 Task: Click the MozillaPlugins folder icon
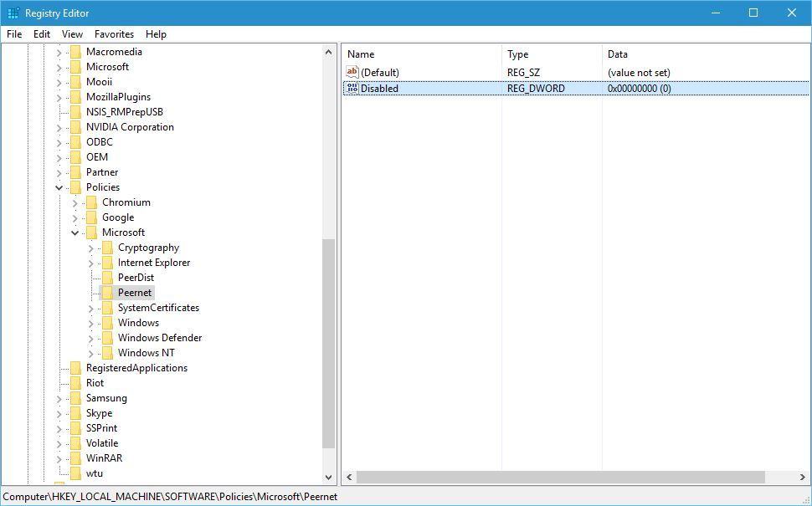coord(75,97)
